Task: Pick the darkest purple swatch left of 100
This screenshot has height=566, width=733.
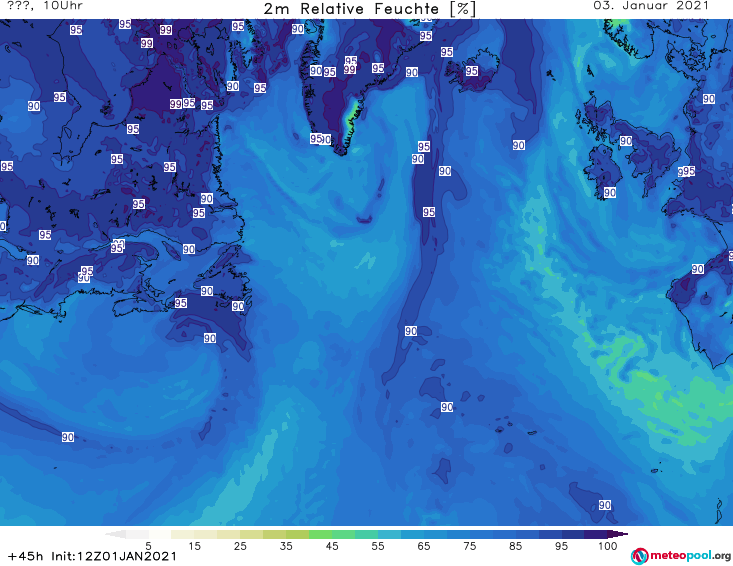Action: (596, 534)
